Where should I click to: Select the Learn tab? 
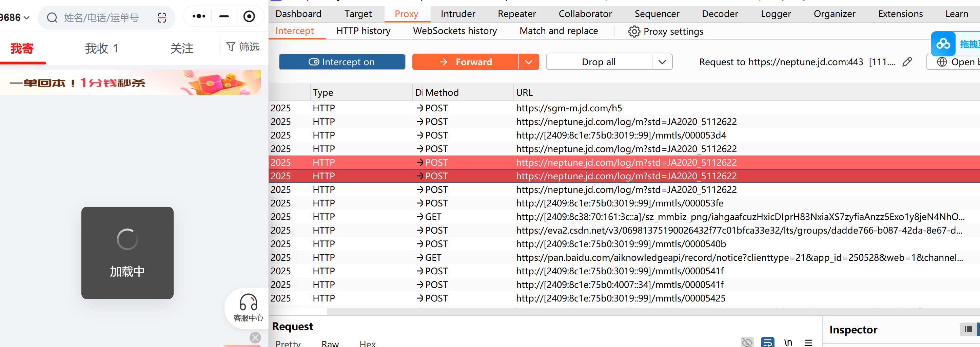(957, 14)
